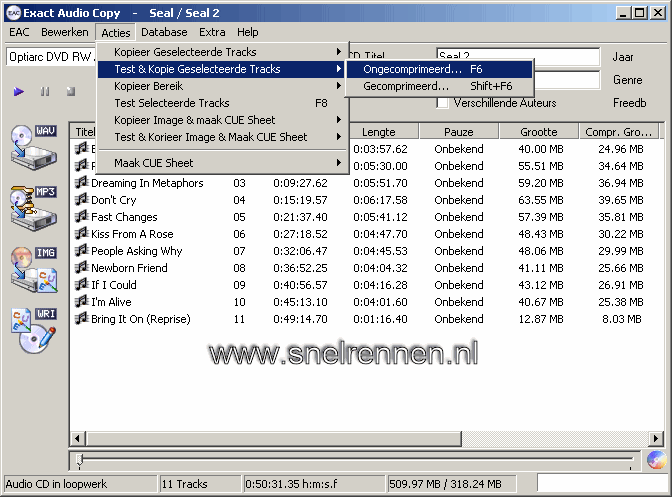Click the Grootte column header
The width and height of the screenshot is (672, 497).
point(539,132)
